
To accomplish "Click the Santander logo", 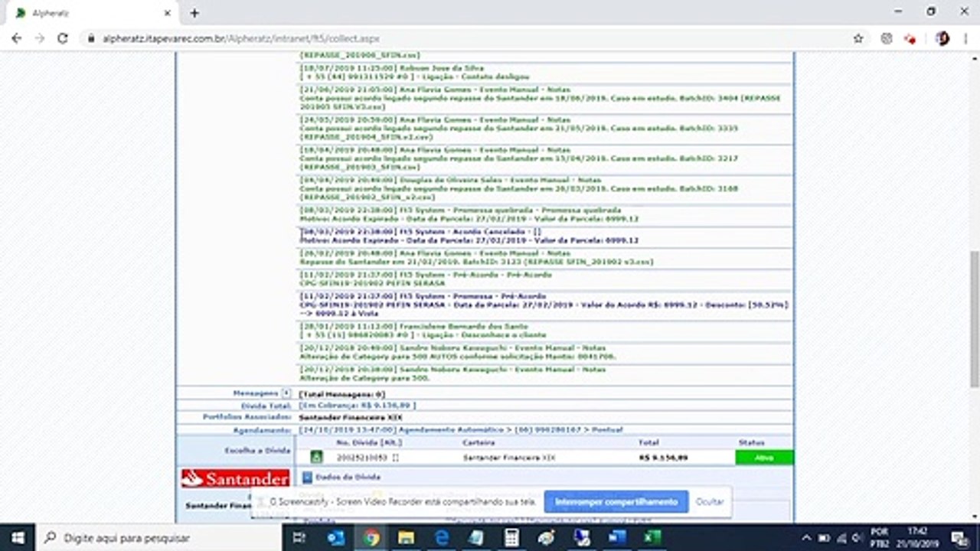I will pyautogui.click(x=235, y=478).
